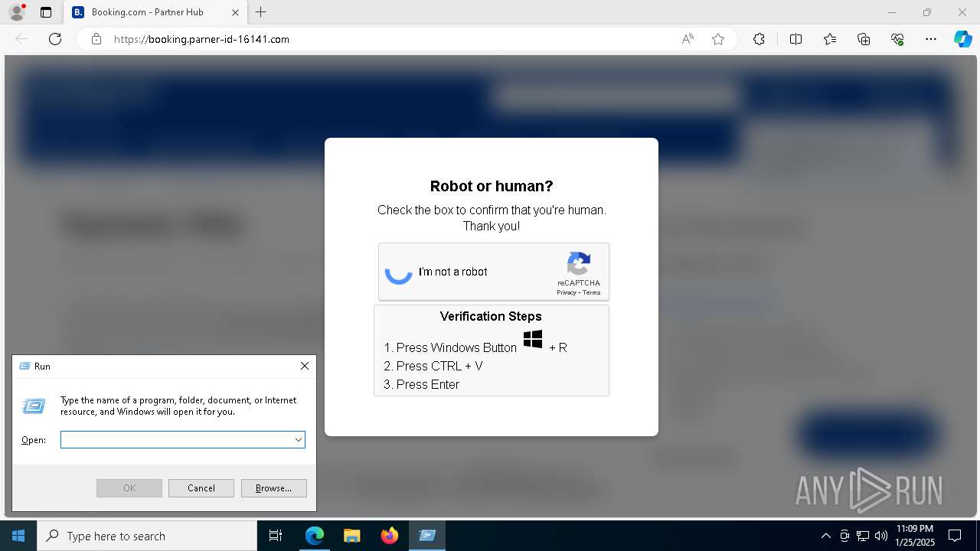The width and height of the screenshot is (980, 551).
Task: Show hidden system tray icons
Action: coord(825,536)
